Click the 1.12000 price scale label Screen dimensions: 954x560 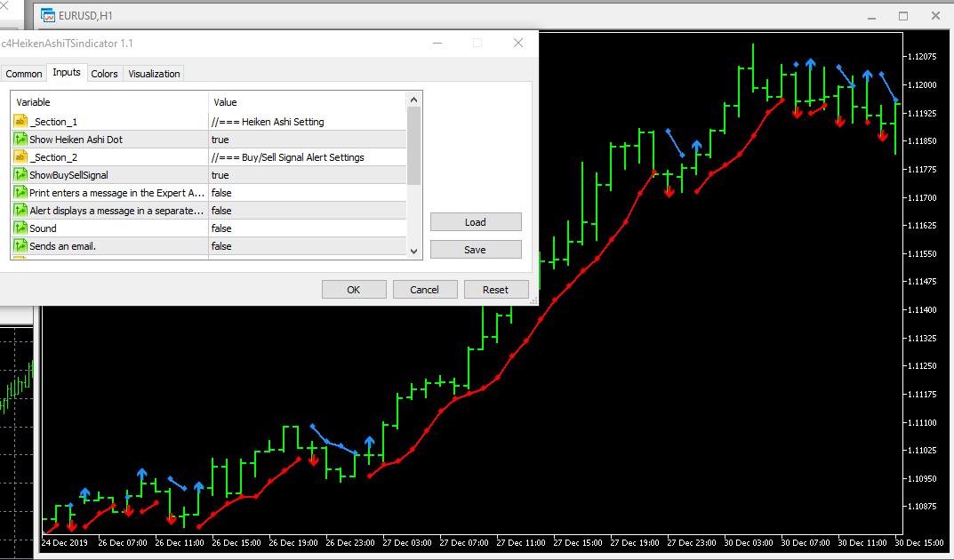[x=922, y=85]
